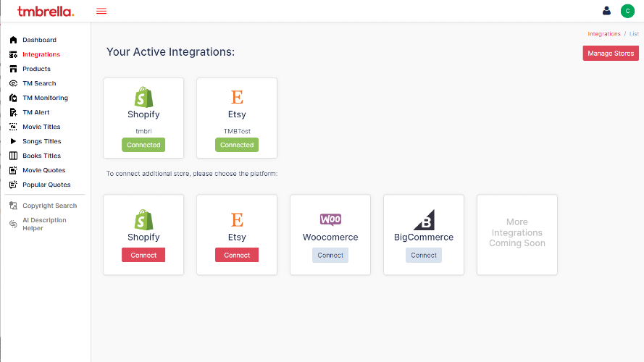Click the BigCommerce logo icon

tap(424, 219)
